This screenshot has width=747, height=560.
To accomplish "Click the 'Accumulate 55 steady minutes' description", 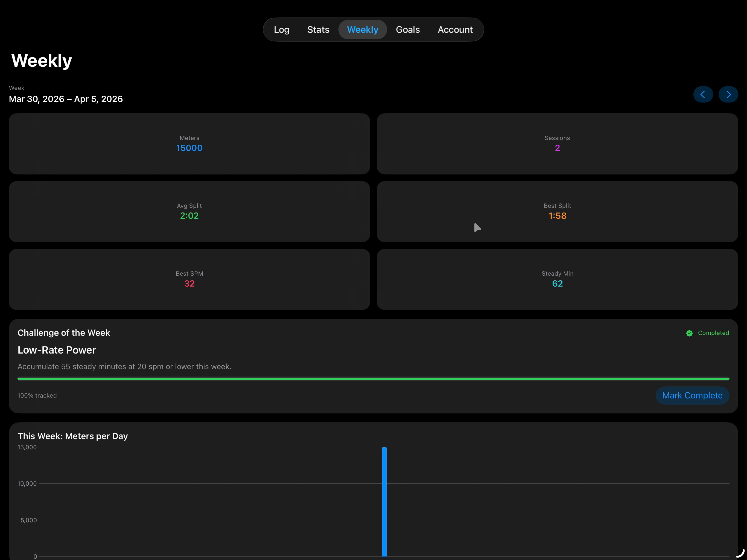I will 124,367.
